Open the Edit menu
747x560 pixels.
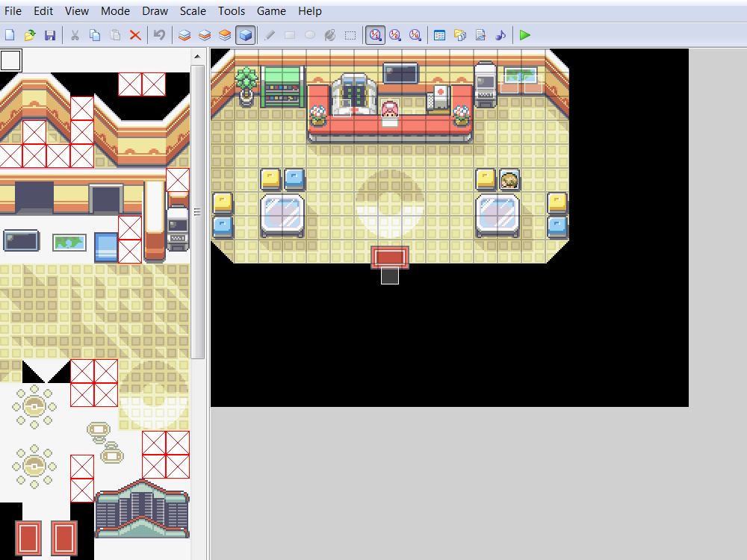click(43, 11)
